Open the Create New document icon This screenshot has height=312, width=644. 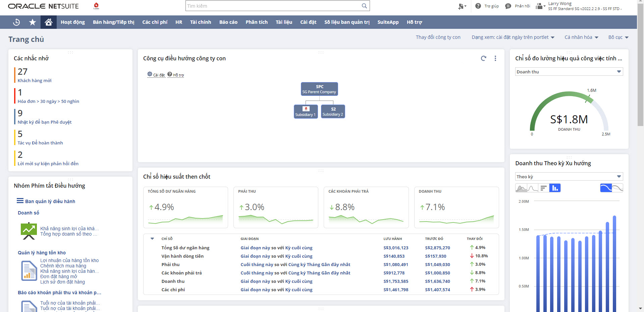462,6
